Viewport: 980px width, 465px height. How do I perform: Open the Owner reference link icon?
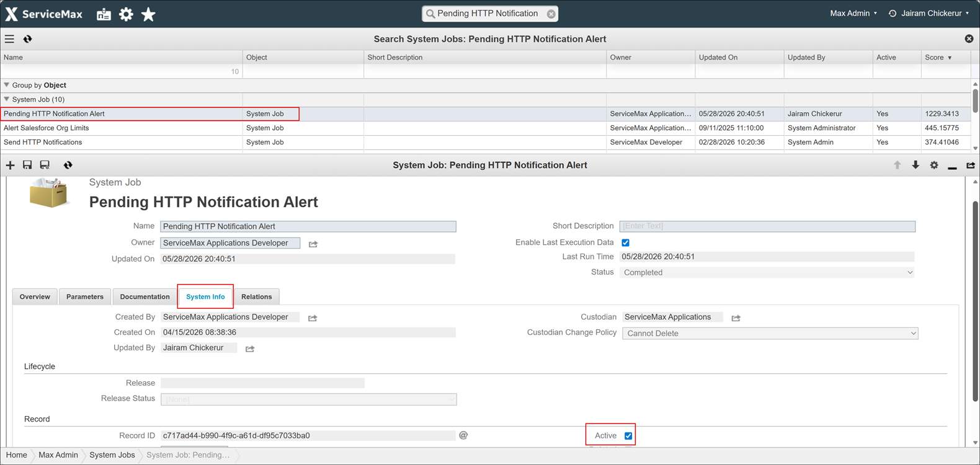click(313, 244)
